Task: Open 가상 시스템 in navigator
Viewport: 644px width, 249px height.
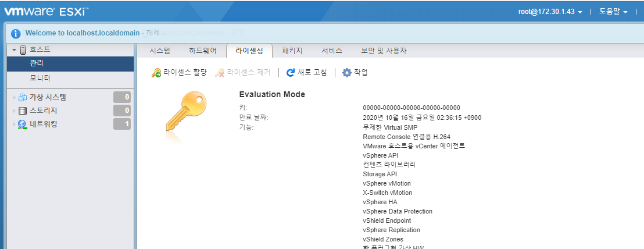Action: [48, 98]
